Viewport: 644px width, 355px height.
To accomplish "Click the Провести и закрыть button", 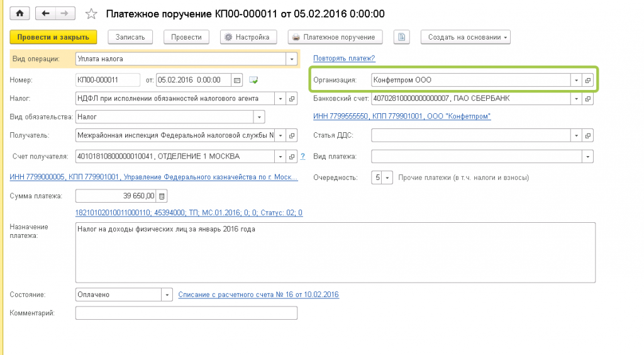I will pos(53,37).
